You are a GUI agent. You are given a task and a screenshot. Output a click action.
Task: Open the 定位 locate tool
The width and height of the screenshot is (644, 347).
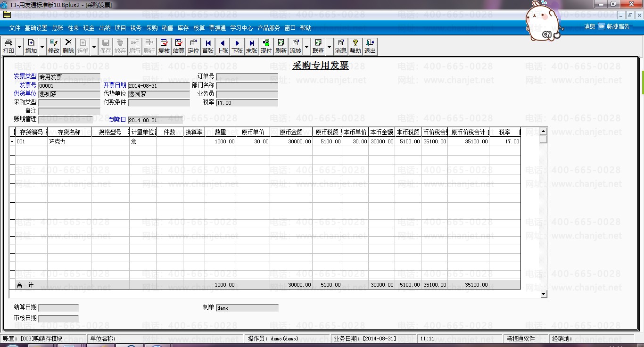(193, 46)
